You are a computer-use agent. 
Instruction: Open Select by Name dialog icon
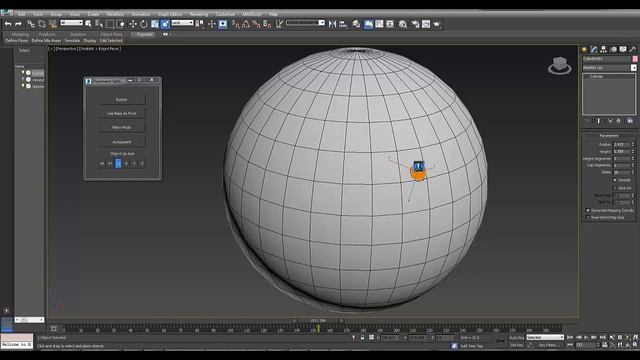tap(99, 24)
